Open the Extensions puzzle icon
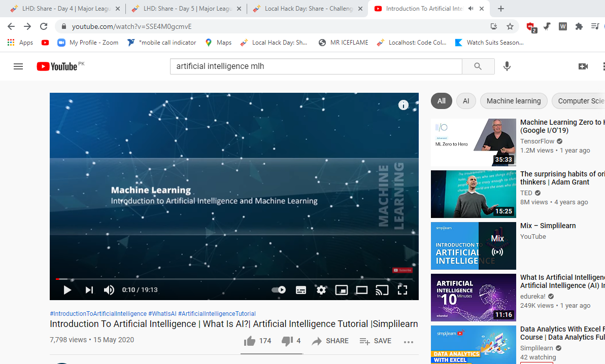The height and width of the screenshot is (364, 605). point(579,26)
